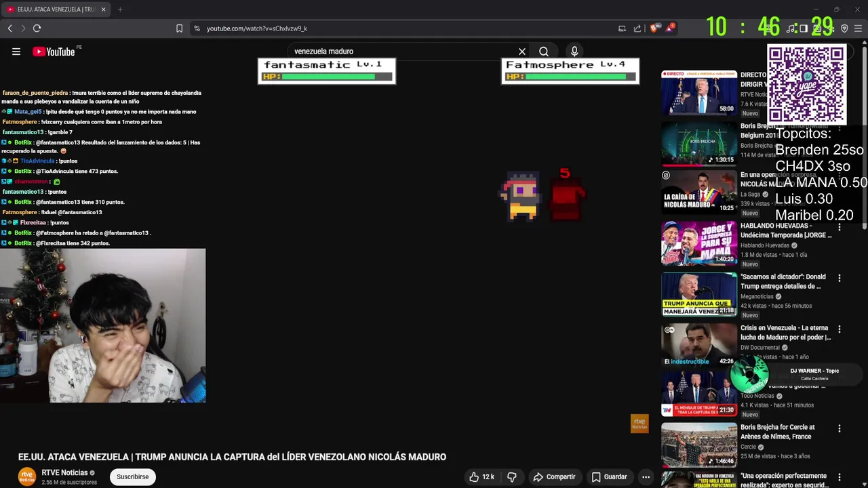Open the live Trump thumbnail marked 58:00

pos(699,92)
